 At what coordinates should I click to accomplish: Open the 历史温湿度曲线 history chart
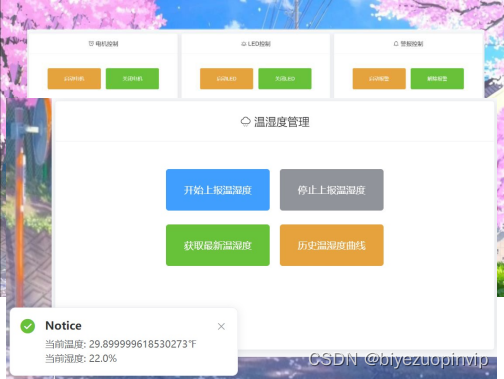click(332, 245)
